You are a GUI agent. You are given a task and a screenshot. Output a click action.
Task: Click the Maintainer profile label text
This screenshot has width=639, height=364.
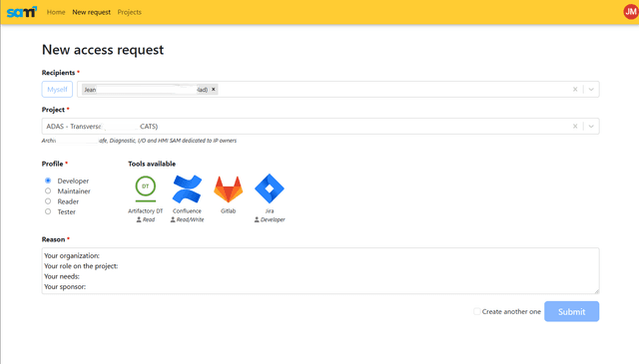74,190
